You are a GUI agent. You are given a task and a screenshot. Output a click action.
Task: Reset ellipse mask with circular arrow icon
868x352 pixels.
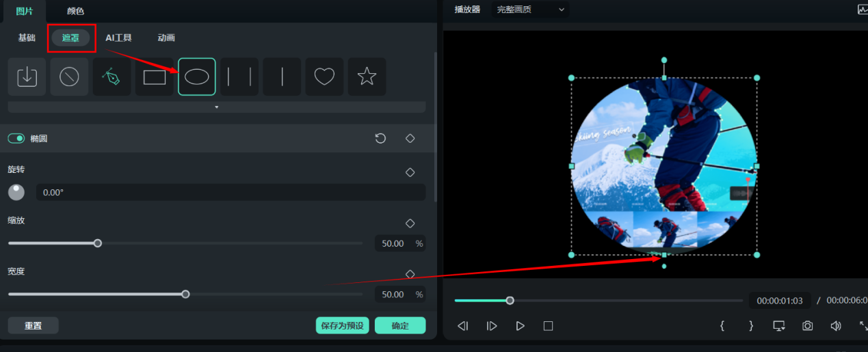(x=380, y=139)
